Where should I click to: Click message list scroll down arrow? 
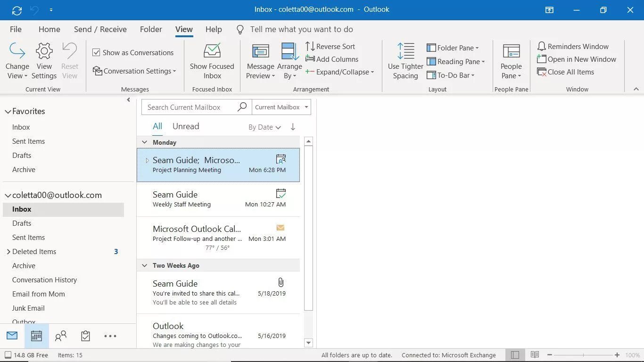tap(309, 343)
